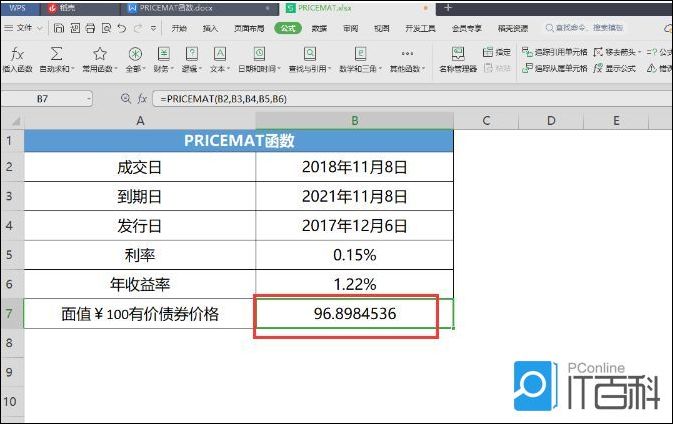This screenshot has height=424, width=673.
Task: Click the plus button for new tab
Action: coord(448,8)
